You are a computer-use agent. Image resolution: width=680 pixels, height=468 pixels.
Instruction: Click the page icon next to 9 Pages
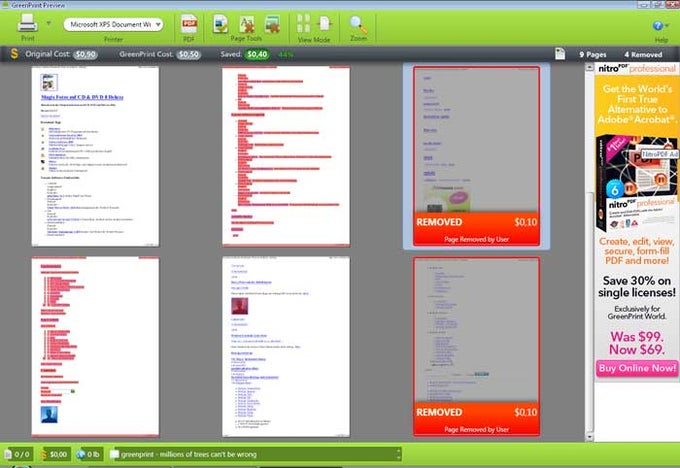(x=560, y=54)
